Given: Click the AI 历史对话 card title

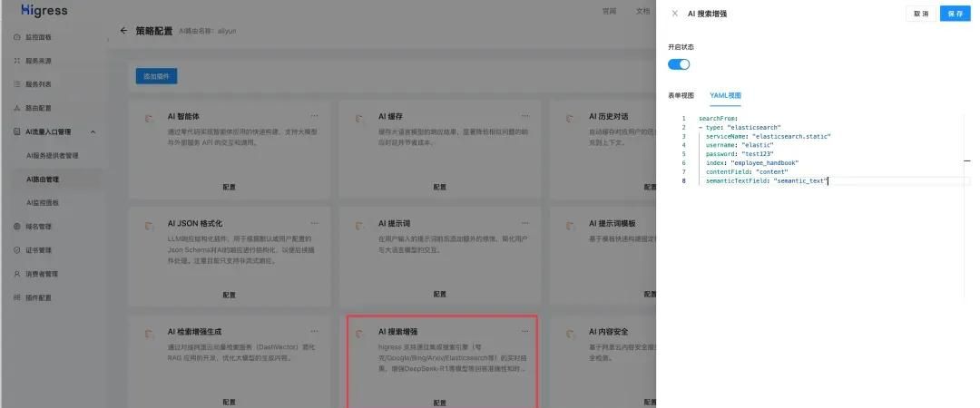Looking at the screenshot, I should [x=608, y=116].
